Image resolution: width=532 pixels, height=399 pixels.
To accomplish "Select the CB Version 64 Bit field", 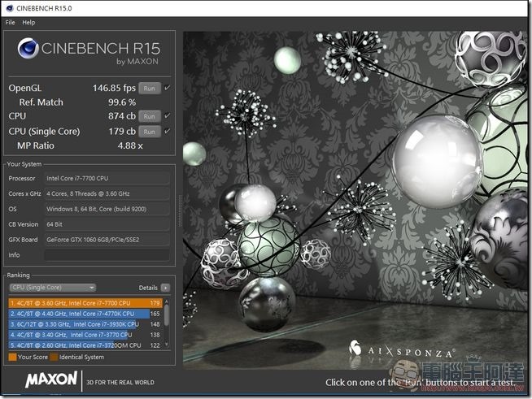I will click(x=107, y=224).
